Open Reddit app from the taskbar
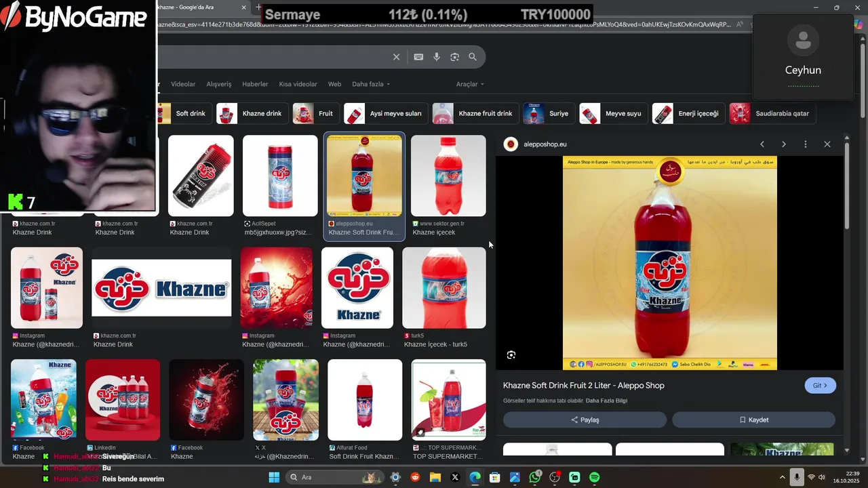This screenshot has width=868, height=488. 415,477
